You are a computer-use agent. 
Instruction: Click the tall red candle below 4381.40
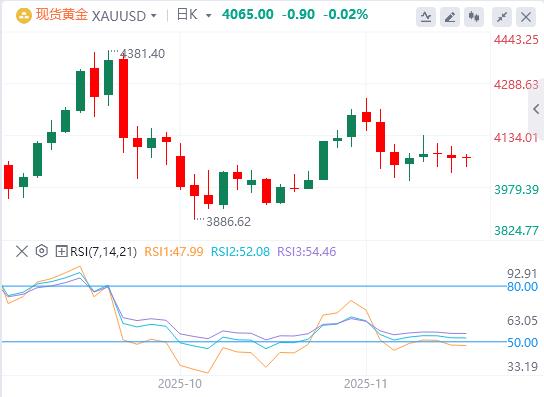(124, 99)
